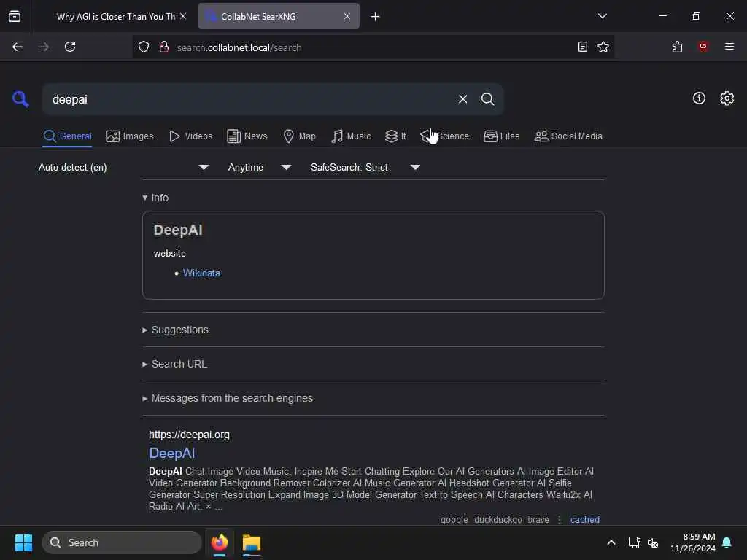Screen dimensions: 747x560
Task: Clear the search query with X
Action: (x=462, y=99)
